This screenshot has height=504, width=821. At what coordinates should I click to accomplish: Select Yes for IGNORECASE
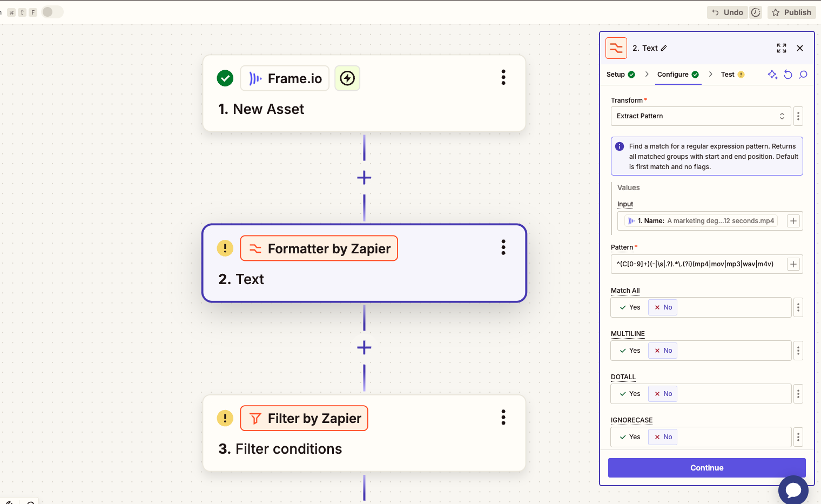[630, 437]
